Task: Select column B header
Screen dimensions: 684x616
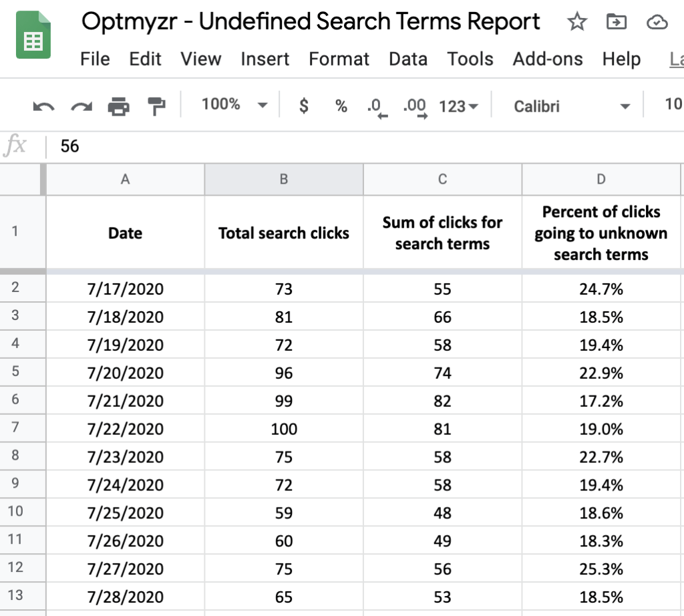Action: 283,179
